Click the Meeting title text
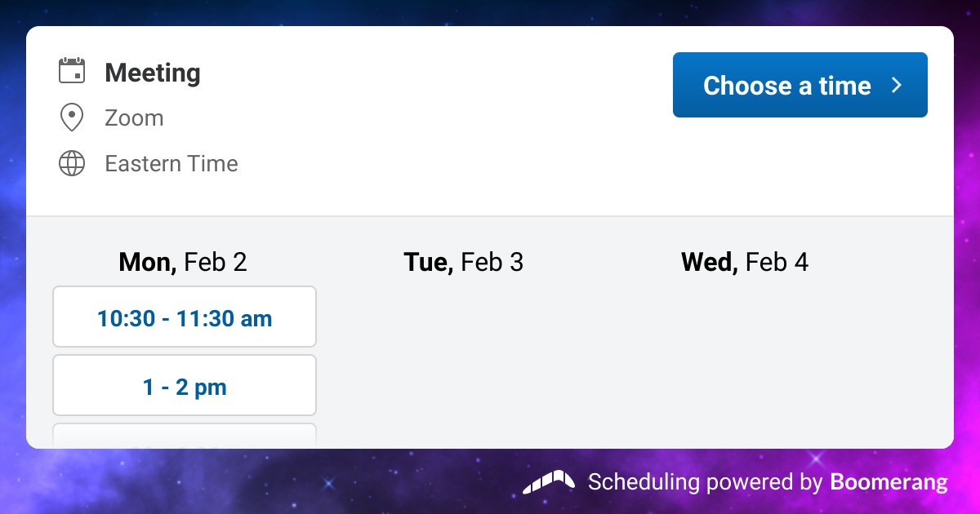 153,73
